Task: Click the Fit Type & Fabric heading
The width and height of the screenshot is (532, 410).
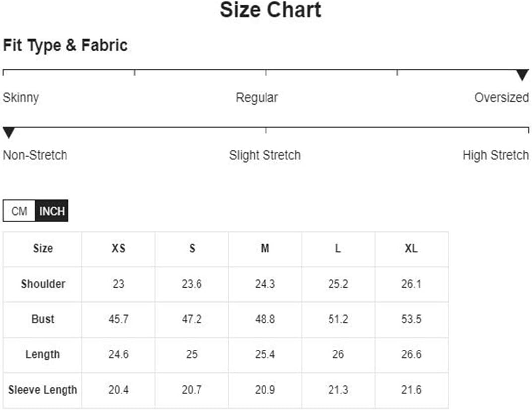Action: point(65,46)
